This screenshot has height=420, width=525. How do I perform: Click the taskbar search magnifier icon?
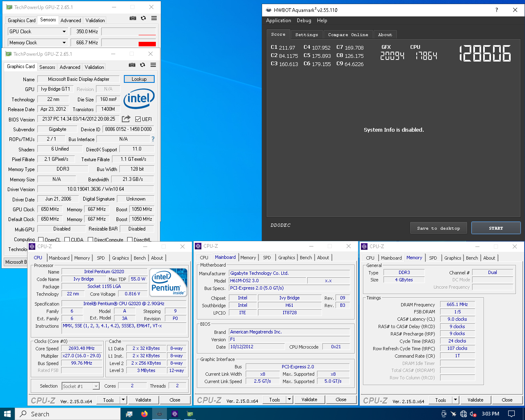point(24,414)
